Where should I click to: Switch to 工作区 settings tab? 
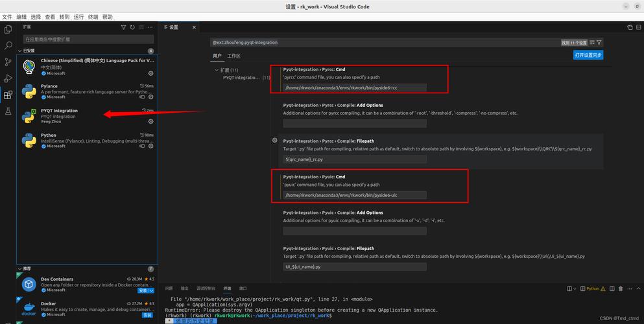point(233,56)
